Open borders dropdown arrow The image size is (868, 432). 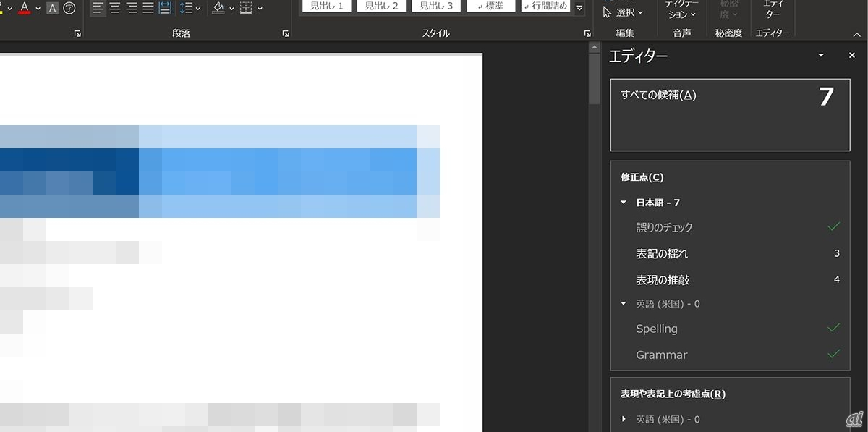pos(260,9)
